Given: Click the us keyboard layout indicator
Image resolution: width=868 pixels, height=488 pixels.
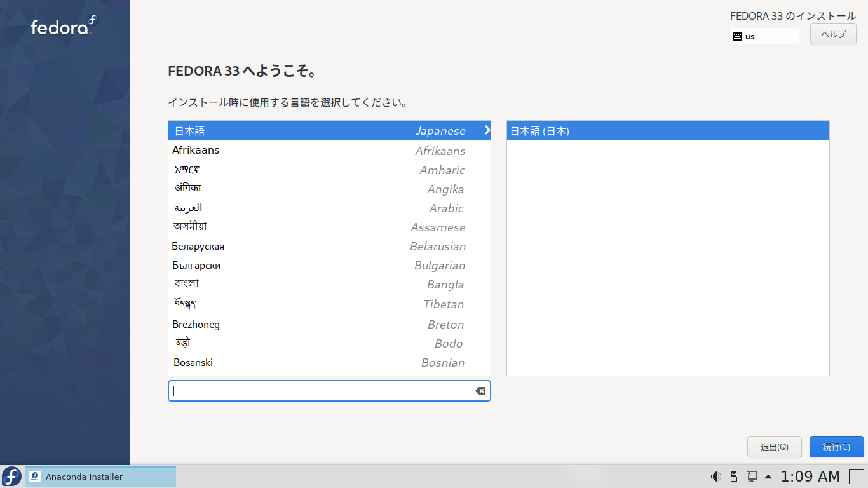Looking at the screenshot, I should [764, 36].
